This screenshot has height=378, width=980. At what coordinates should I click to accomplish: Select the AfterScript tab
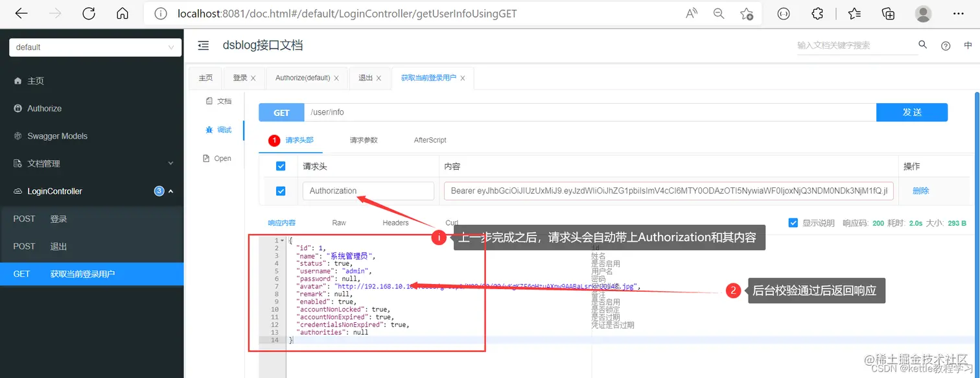[430, 140]
